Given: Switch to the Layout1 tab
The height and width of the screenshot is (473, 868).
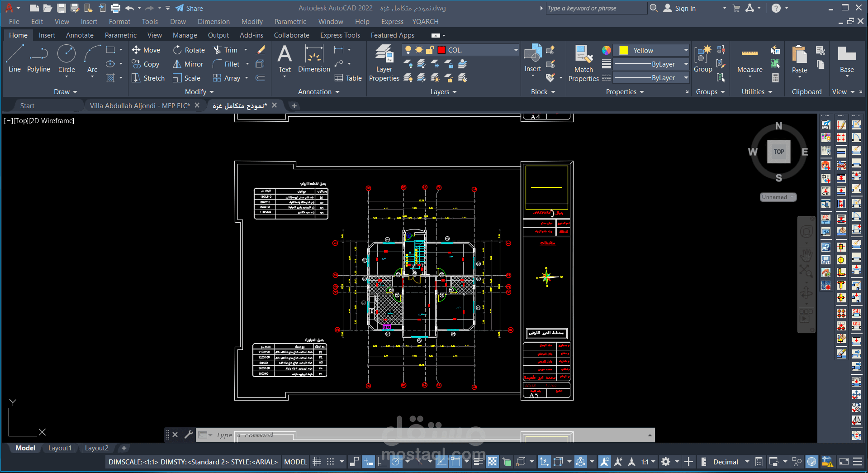Looking at the screenshot, I should tap(60, 448).
